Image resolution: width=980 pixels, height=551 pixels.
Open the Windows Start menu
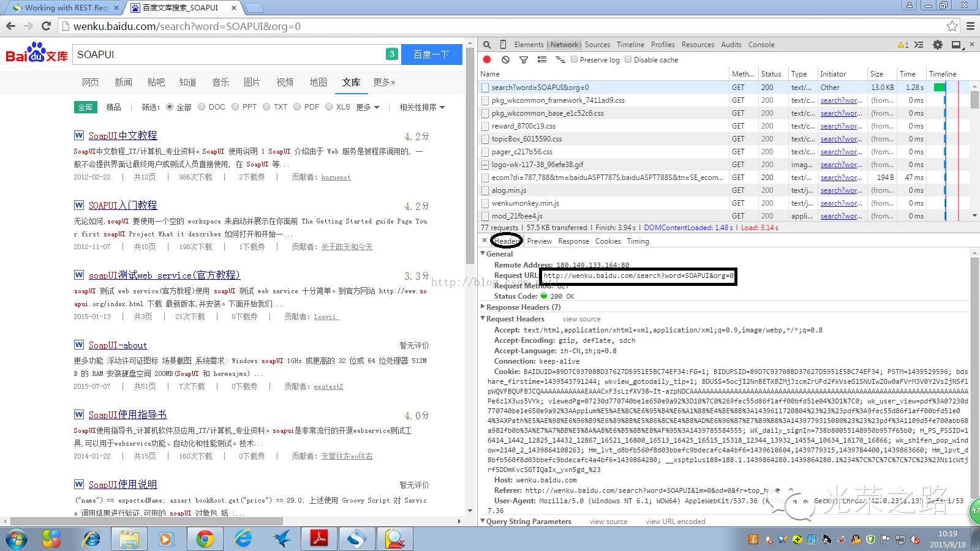tap(17, 539)
